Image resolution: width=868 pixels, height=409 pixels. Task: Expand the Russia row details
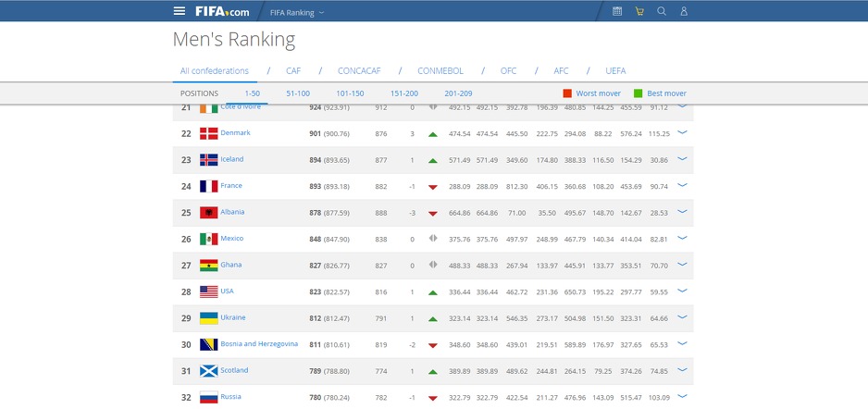tap(682, 396)
